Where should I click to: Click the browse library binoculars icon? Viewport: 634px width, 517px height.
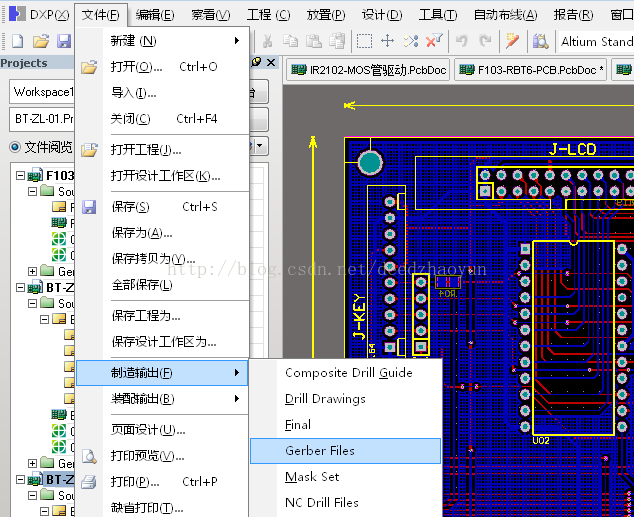click(x=541, y=41)
